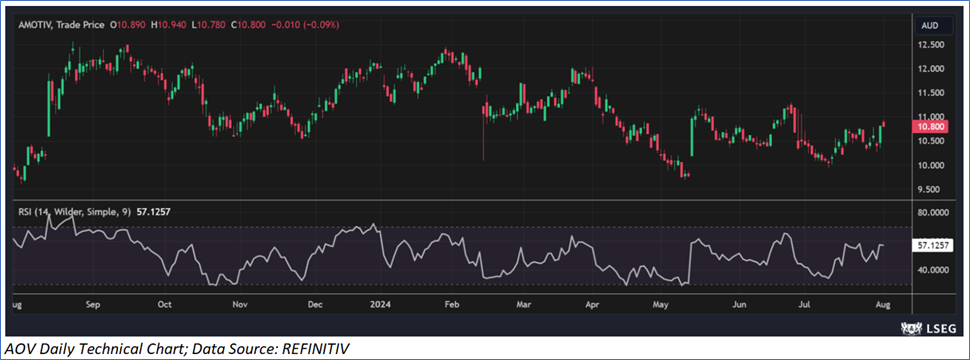Image resolution: width=970 pixels, height=360 pixels.
Task: Click the open value O10.890
Action: pos(128,25)
